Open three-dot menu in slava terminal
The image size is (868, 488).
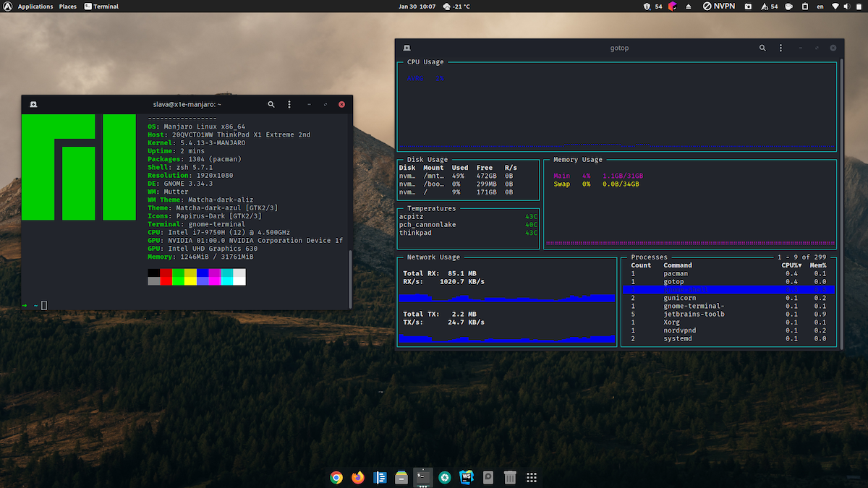click(x=289, y=104)
